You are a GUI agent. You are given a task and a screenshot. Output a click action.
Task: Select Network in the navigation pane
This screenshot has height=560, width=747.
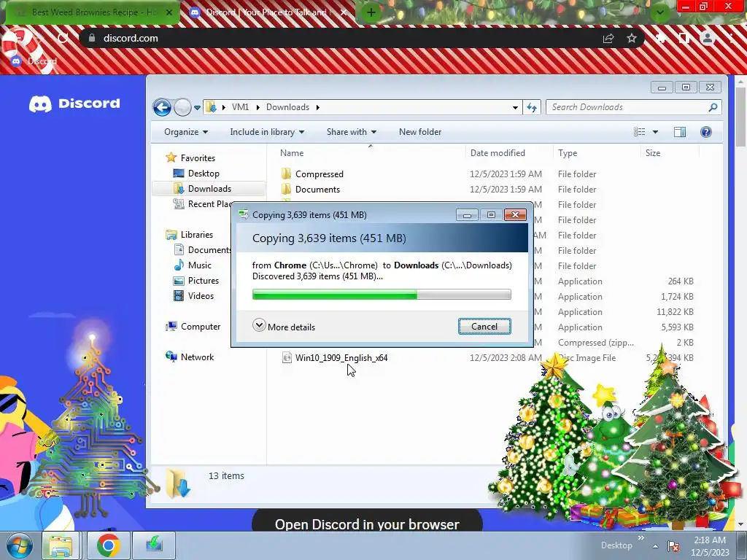[197, 357]
